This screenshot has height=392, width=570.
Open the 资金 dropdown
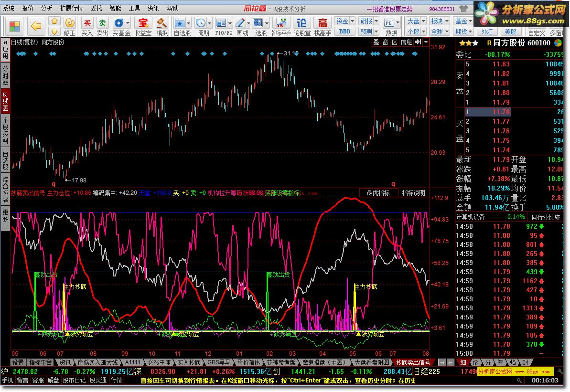pos(345,21)
